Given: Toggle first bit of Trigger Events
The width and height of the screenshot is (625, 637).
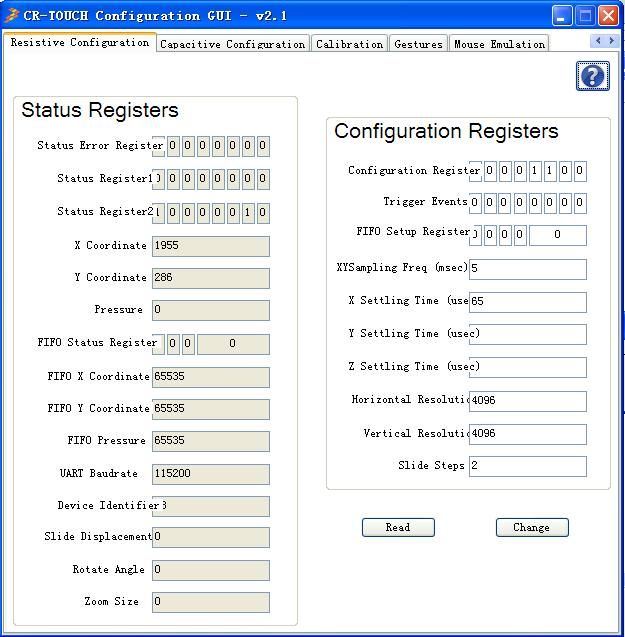Looking at the screenshot, I should pyautogui.click(x=475, y=203).
